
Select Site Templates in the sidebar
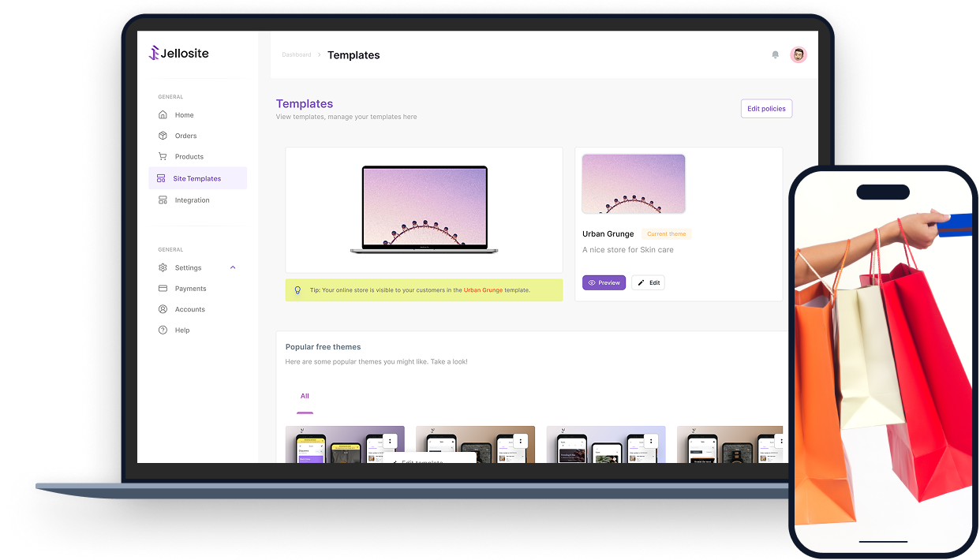197,178
